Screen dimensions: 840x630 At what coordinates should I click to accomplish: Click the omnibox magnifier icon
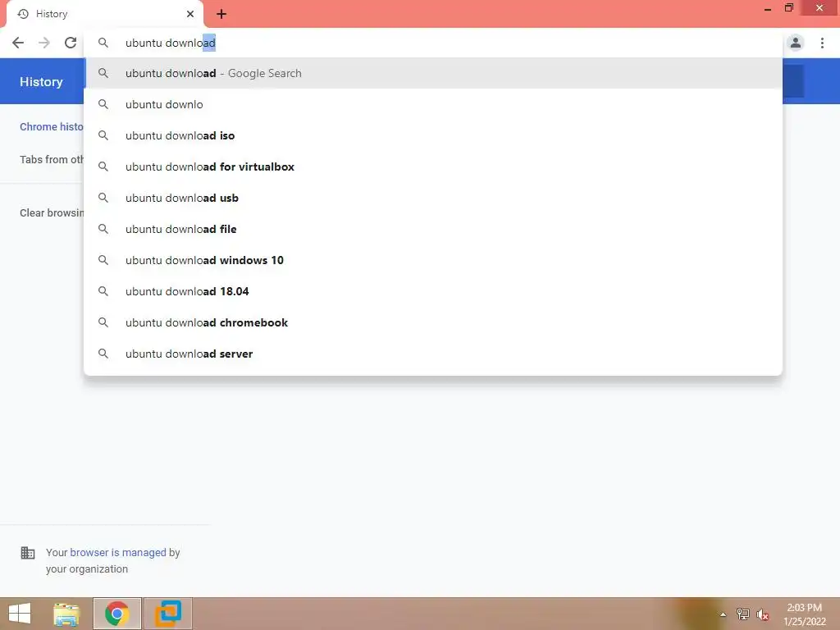[103, 43]
